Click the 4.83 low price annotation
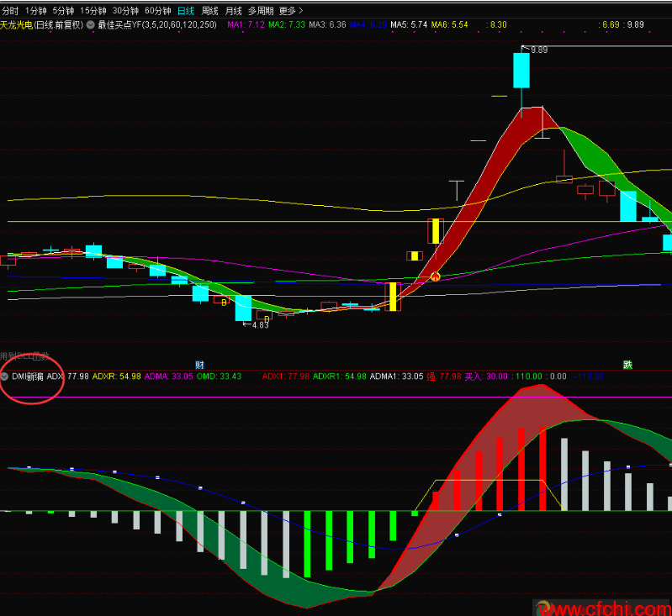 260,325
